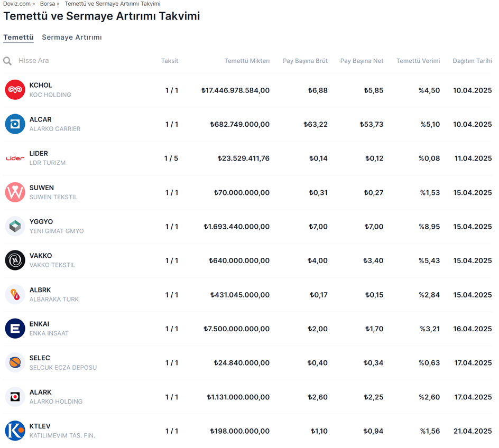Select the Temettü tab
The image size is (499, 448).
tap(19, 38)
